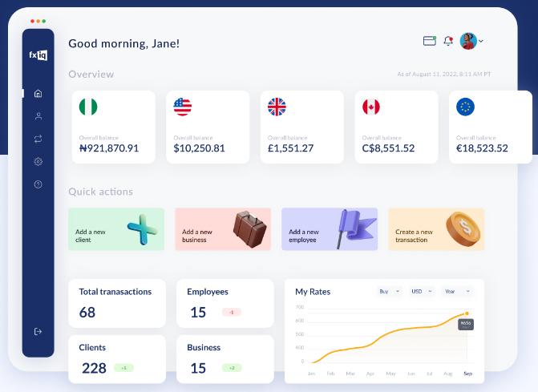The image size is (538, 392).
Task: Open the settings gear icon in sidebar
Action: click(38, 162)
